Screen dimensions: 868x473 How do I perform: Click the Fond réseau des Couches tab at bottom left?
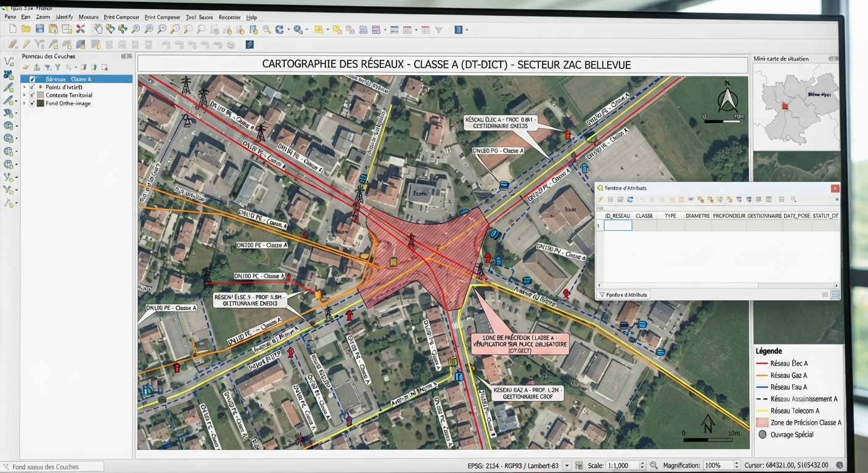point(52,467)
